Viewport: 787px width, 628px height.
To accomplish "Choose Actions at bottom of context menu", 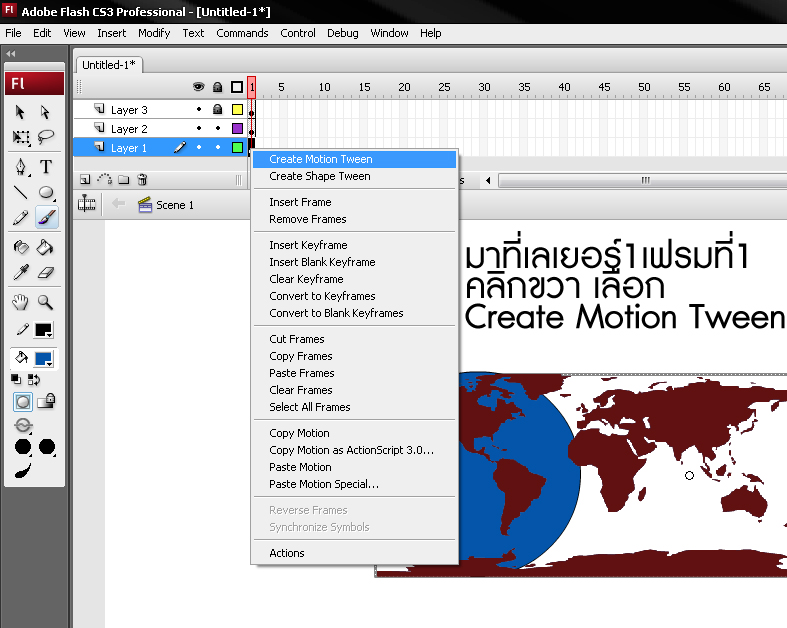I will (355, 553).
